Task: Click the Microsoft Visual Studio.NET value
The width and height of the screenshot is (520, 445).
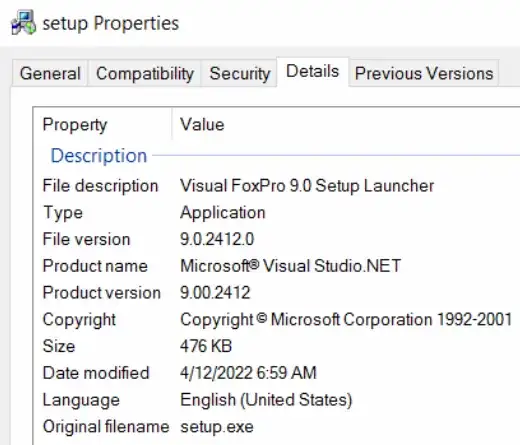Action: [x=290, y=266]
